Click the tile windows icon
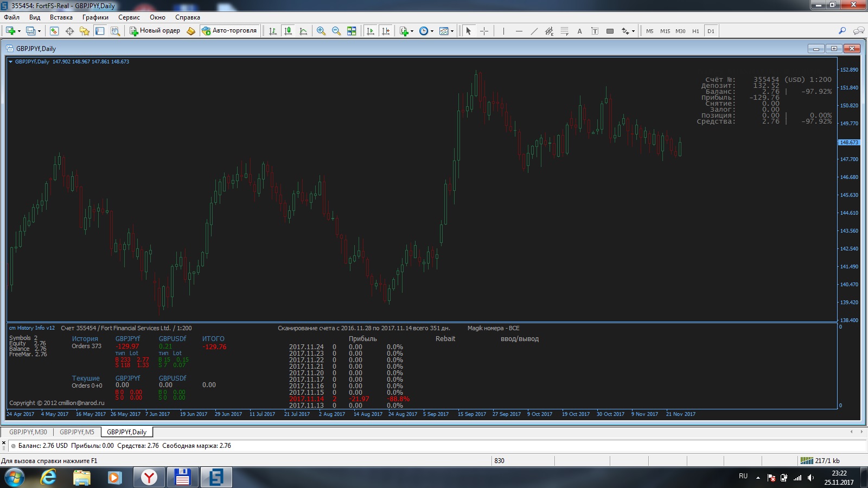 (x=352, y=31)
